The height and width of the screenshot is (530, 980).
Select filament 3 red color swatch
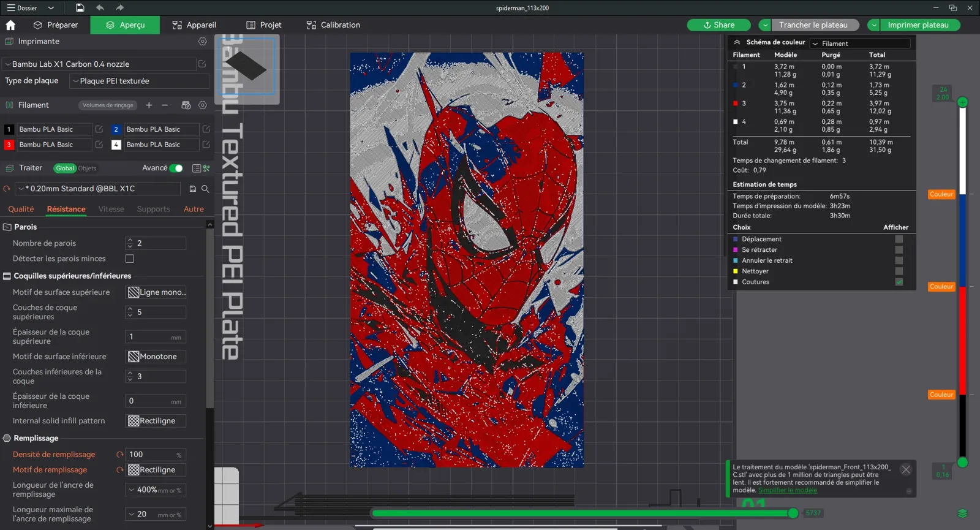[9, 145]
